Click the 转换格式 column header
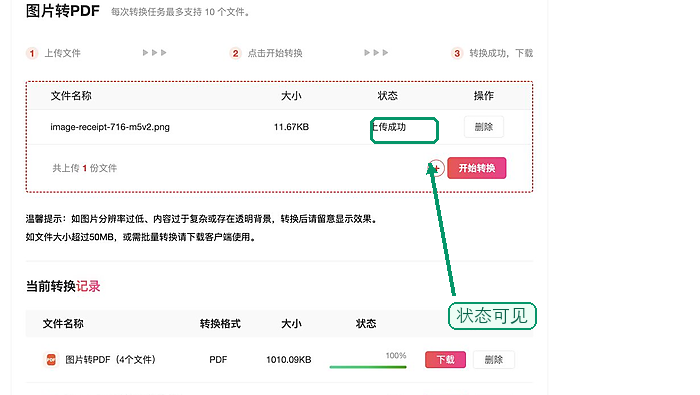700x395 pixels. [220, 324]
